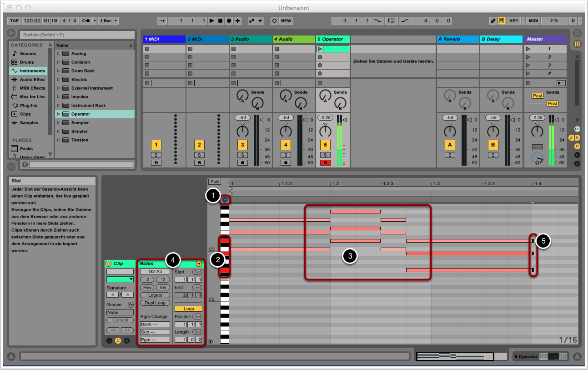Image resolution: width=588 pixels, height=370 pixels.
Task: Select Audio Effects category in browser
Action: click(x=32, y=80)
